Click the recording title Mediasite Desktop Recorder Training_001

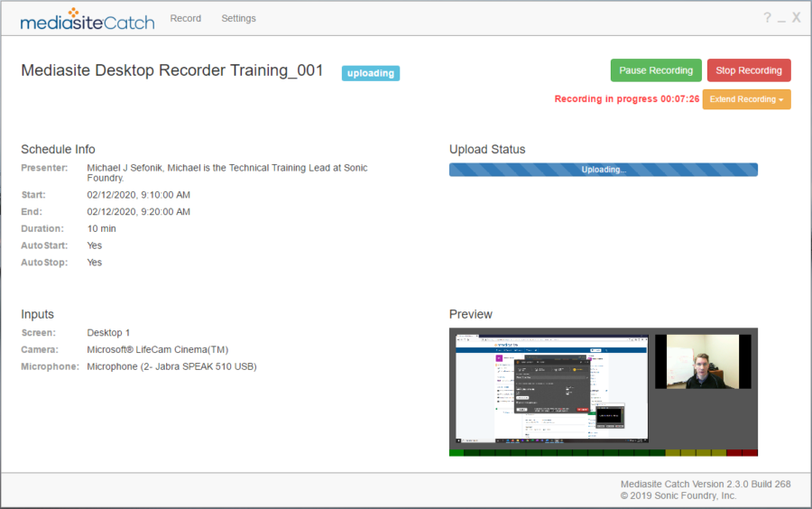(172, 70)
